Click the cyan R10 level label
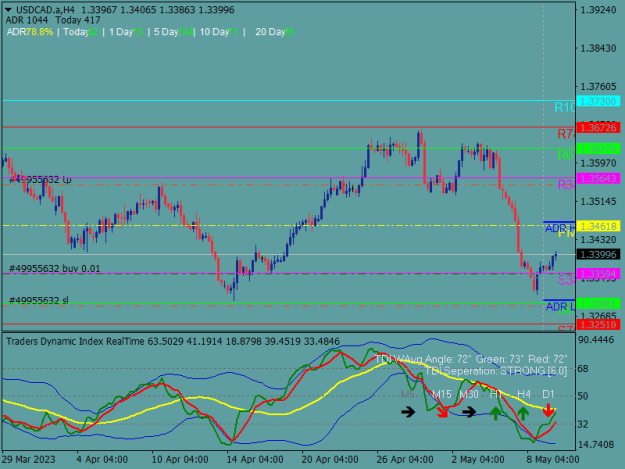Screen dimensions: 625x469 pyautogui.click(x=565, y=108)
